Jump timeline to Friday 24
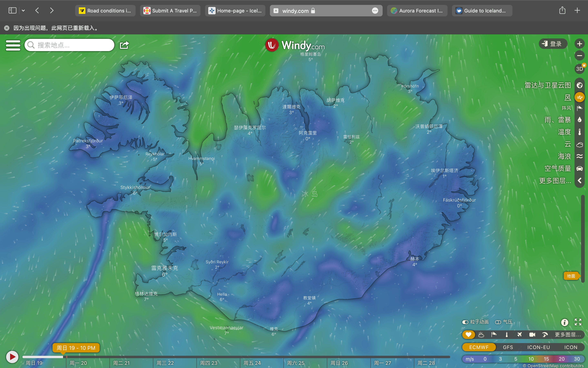Viewport: 588px width, 368px height. click(x=252, y=363)
